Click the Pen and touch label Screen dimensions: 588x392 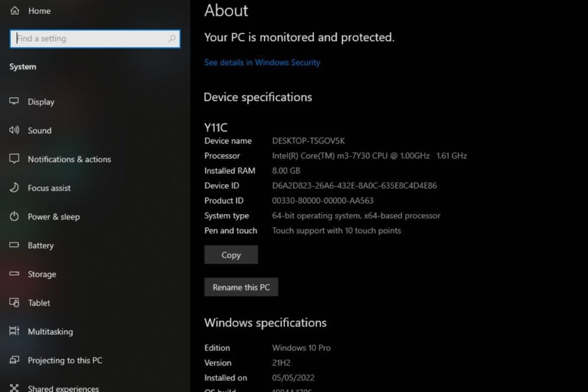click(x=231, y=231)
